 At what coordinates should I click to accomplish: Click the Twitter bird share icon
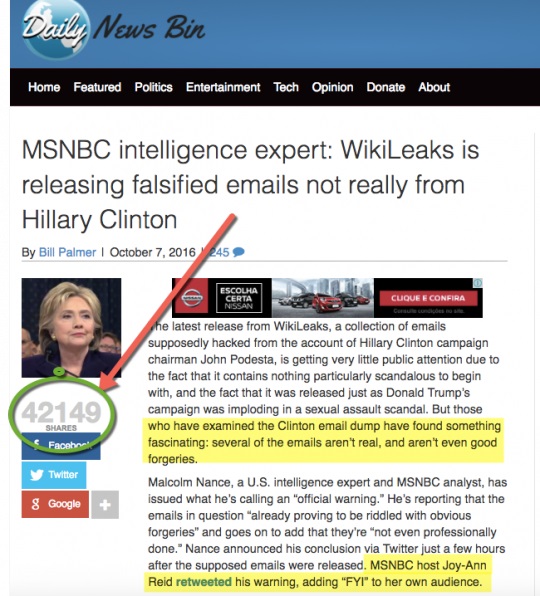[x=37, y=475]
